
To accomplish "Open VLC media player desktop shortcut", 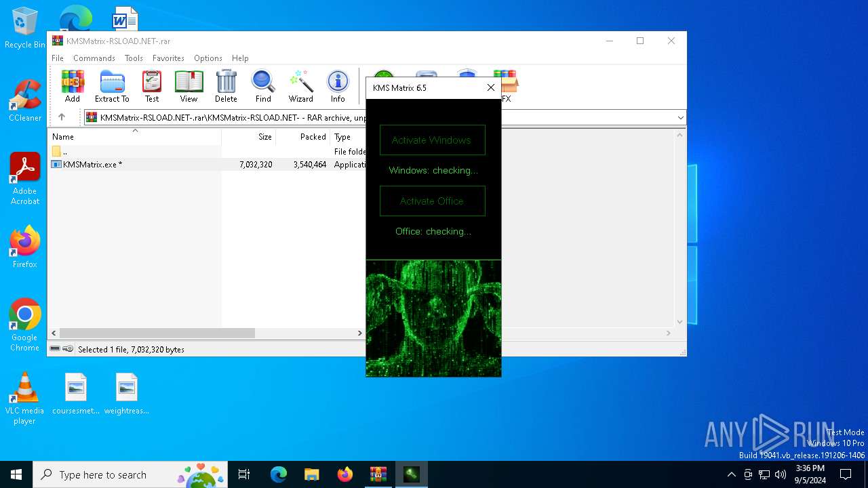I will coord(24,399).
